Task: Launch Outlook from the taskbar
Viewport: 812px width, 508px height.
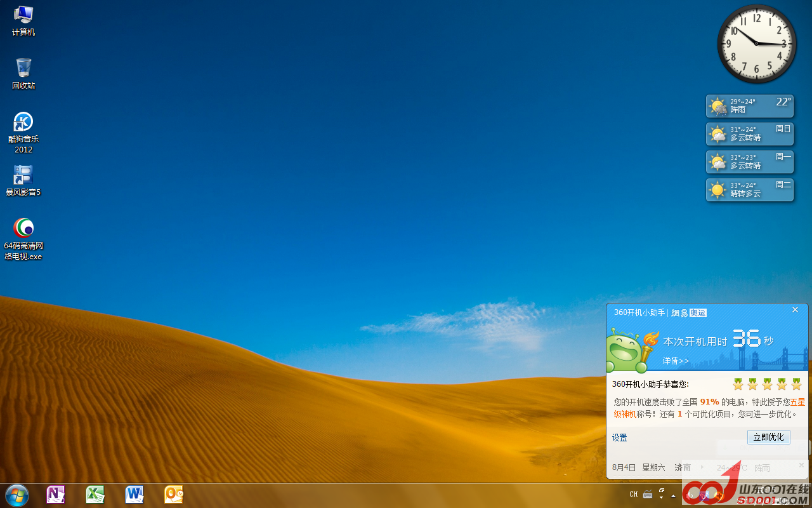Action: (174, 494)
